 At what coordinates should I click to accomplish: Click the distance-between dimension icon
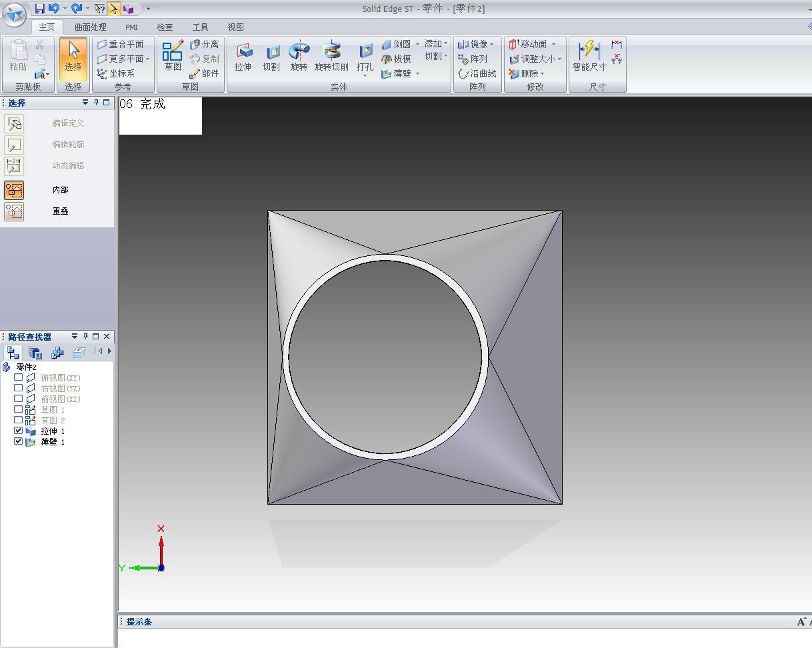pyautogui.click(x=617, y=44)
